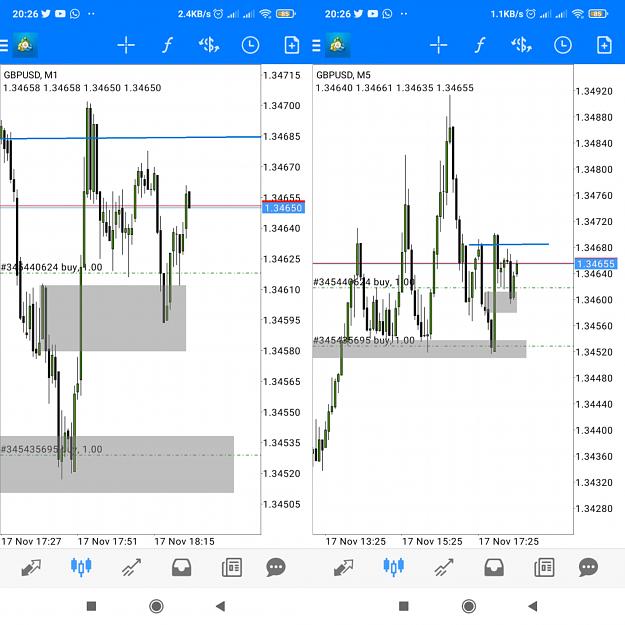Open Chat messages tab in left screen
The height and width of the screenshot is (625, 625).
click(276, 567)
